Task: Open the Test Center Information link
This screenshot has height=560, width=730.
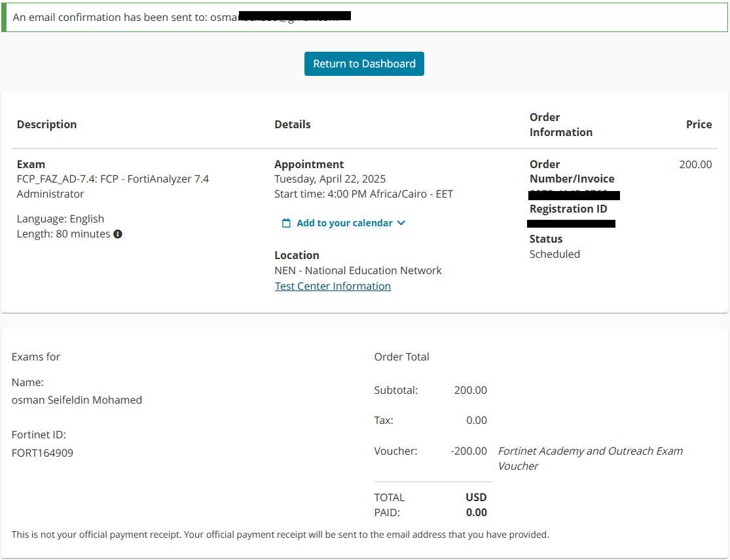Action: [x=333, y=287]
